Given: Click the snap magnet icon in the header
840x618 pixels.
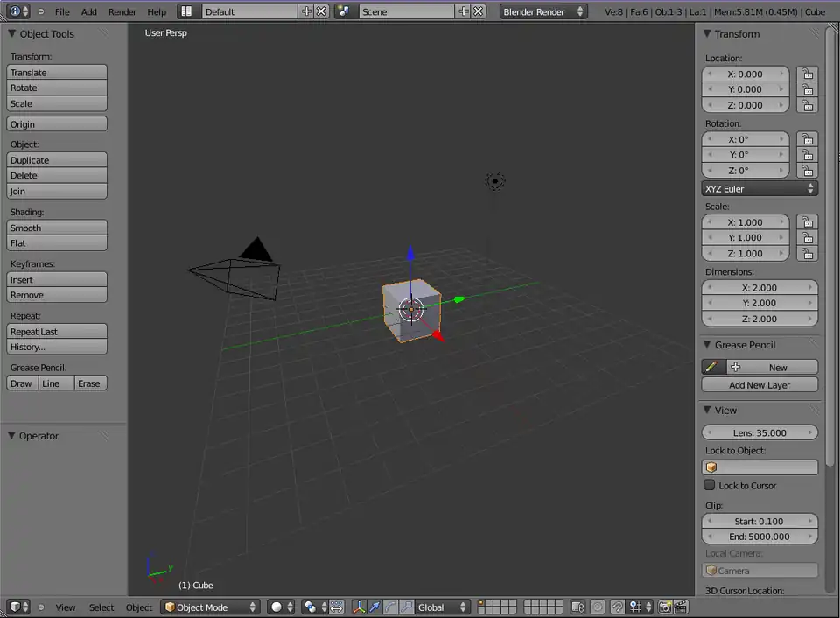Looking at the screenshot, I should click(617, 607).
